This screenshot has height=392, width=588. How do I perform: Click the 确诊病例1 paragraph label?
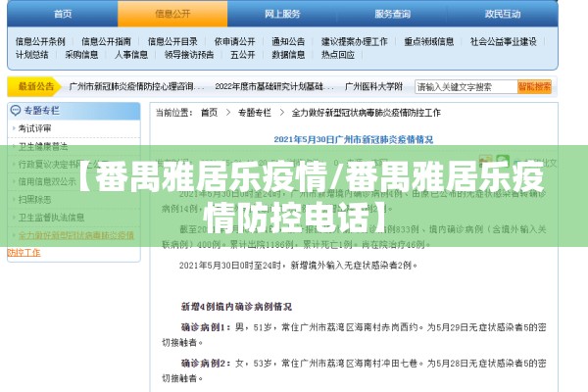click(205, 327)
